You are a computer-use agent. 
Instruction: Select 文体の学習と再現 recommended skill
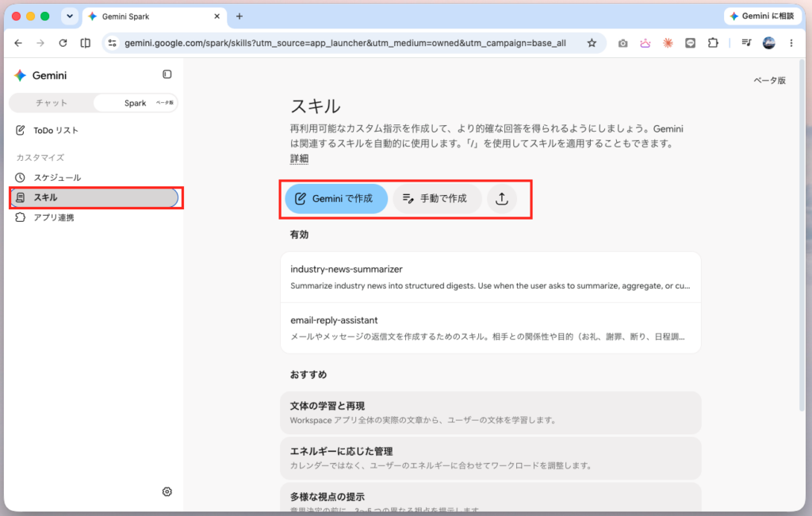[490, 412]
